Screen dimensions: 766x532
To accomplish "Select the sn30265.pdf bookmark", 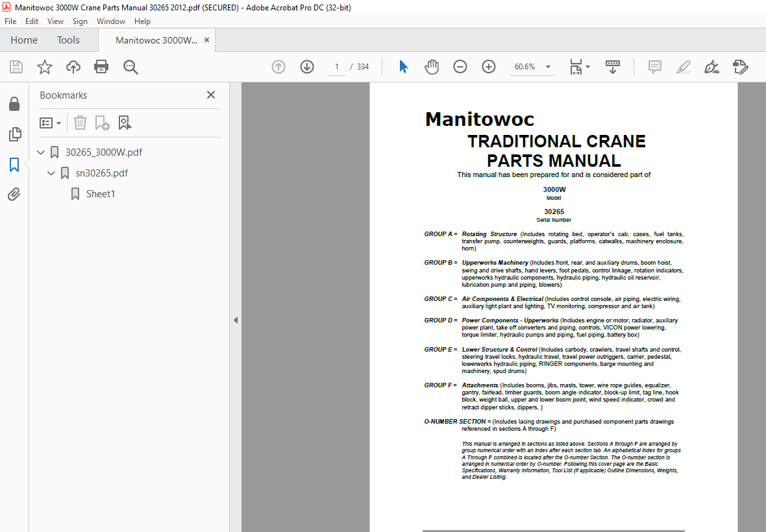I will click(x=102, y=173).
